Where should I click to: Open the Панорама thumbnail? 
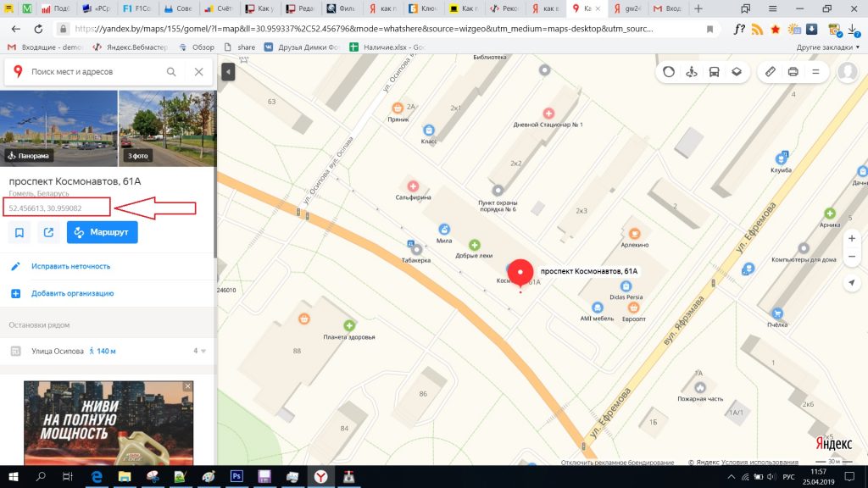[58, 129]
